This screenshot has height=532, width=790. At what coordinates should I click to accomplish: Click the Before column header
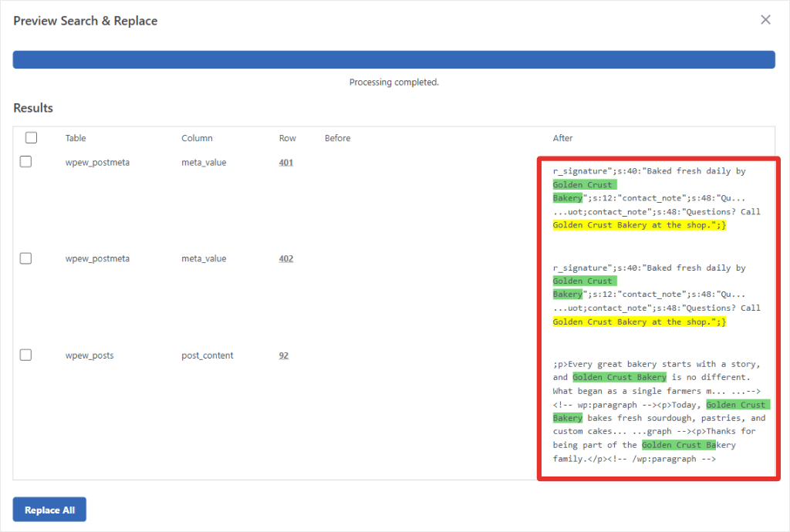[338, 138]
